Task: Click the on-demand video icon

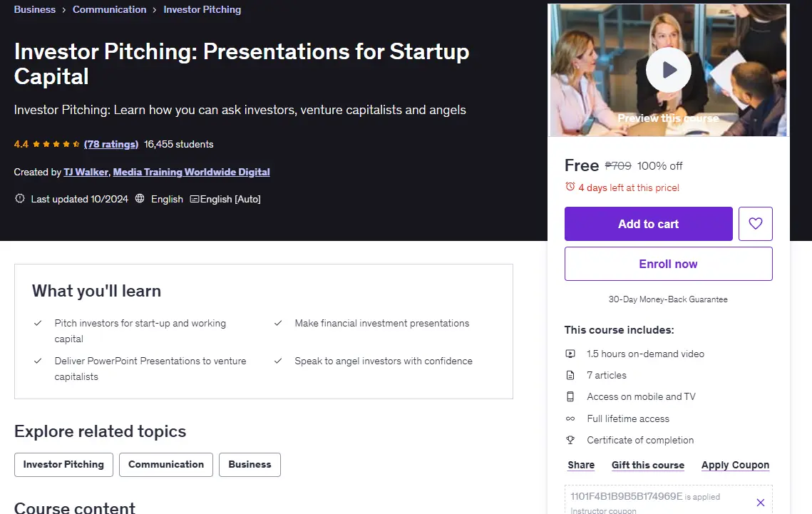Action: pos(570,354)
